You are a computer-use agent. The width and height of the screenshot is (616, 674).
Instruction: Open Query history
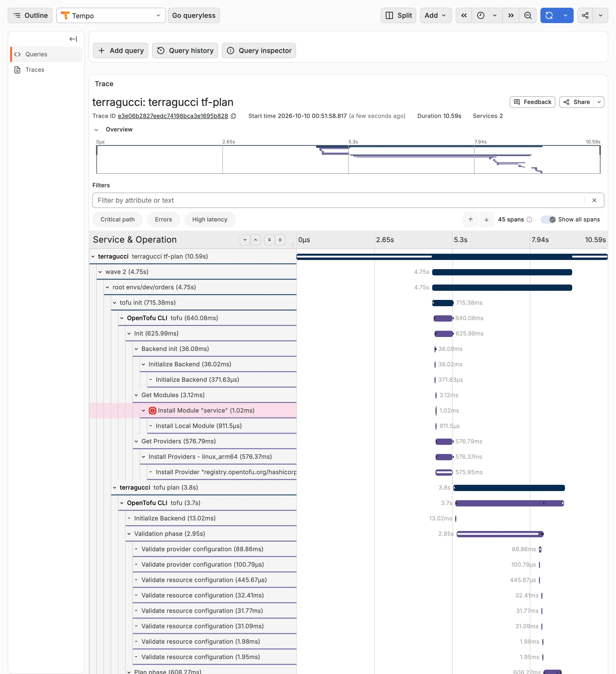(185, 51)
